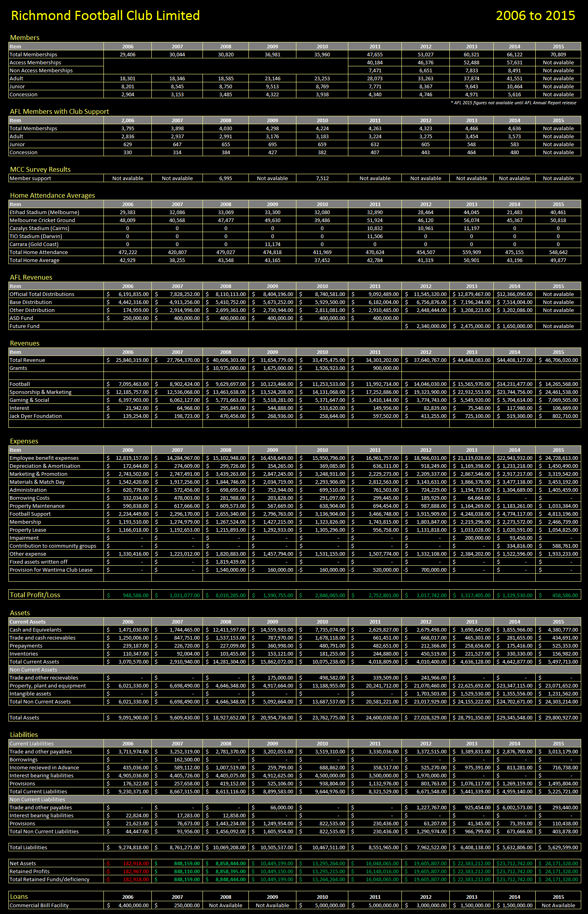Click the 11,506 TIO Stadium attendance cell
This screenshot has height=914, width=588.
pos(375,236)
